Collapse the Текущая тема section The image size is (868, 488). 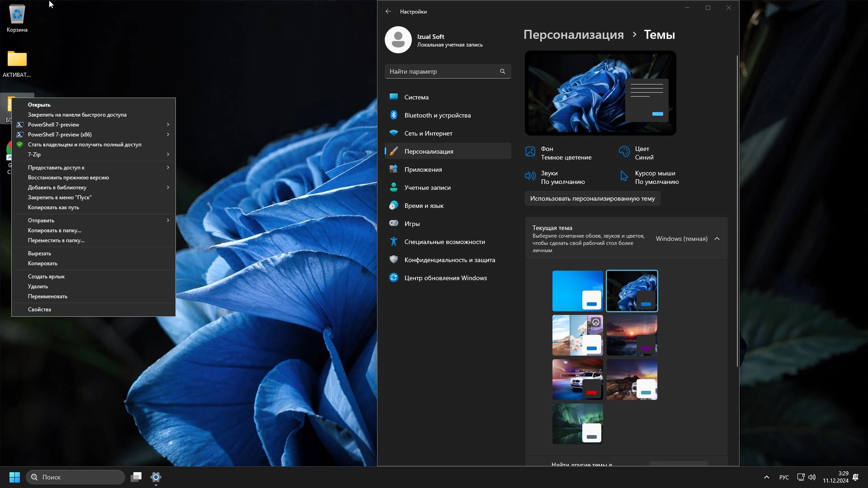tap(717, 239)
